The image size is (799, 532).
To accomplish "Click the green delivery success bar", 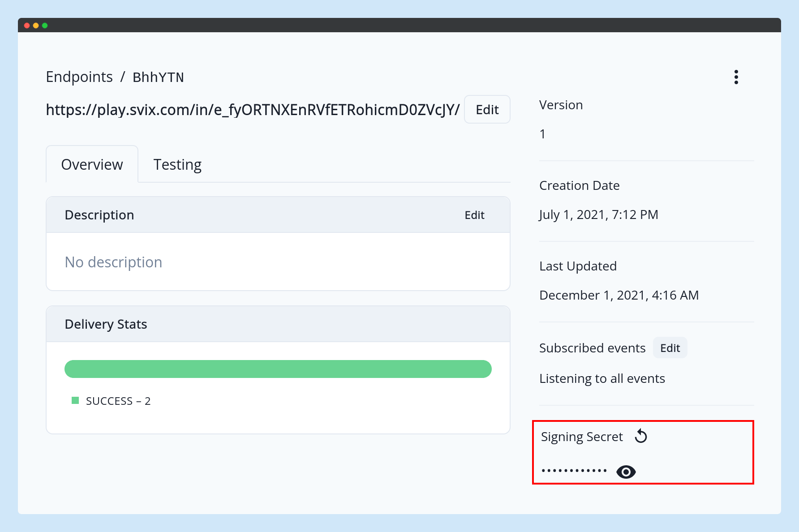I will (x=278, y=369).
